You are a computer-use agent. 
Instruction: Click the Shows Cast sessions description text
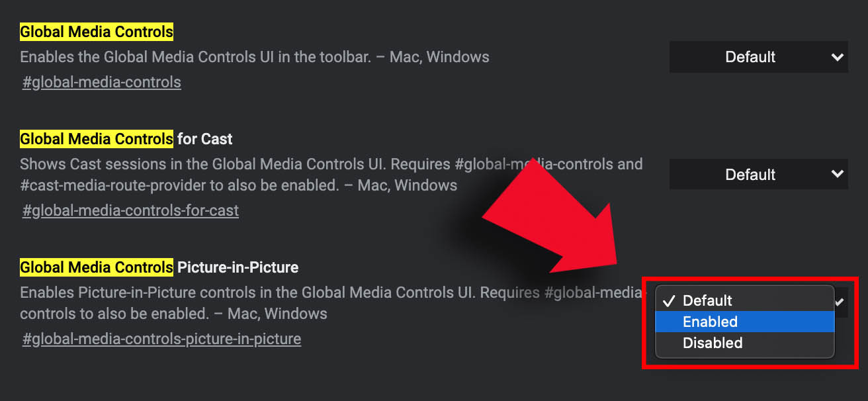pos(331,174)
